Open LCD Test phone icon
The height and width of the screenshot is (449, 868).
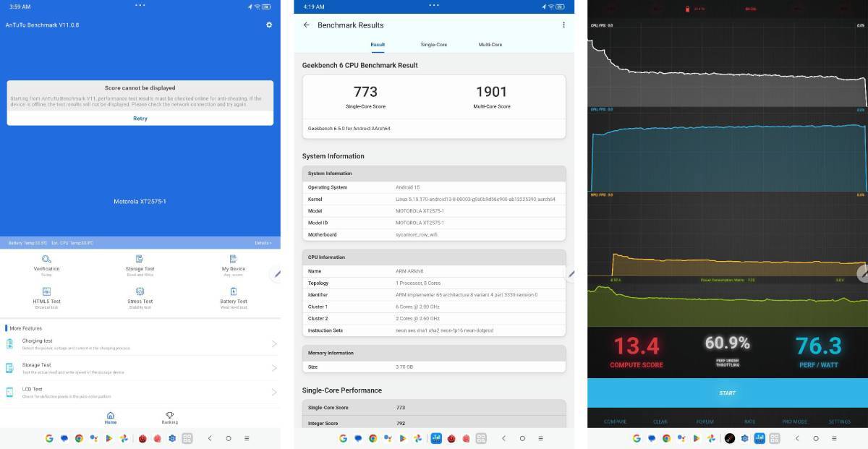click(x=9, y=392)
